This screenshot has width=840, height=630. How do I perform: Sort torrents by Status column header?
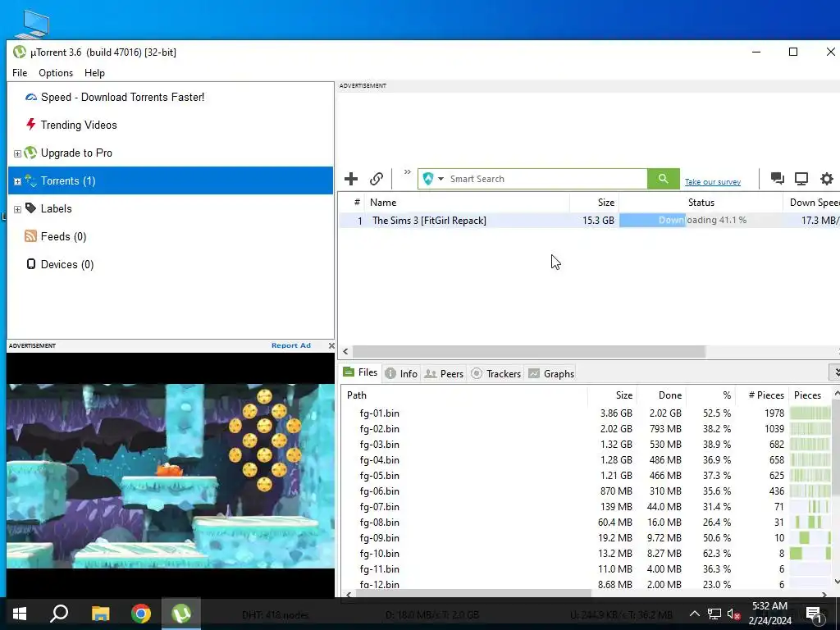point(701,203)
